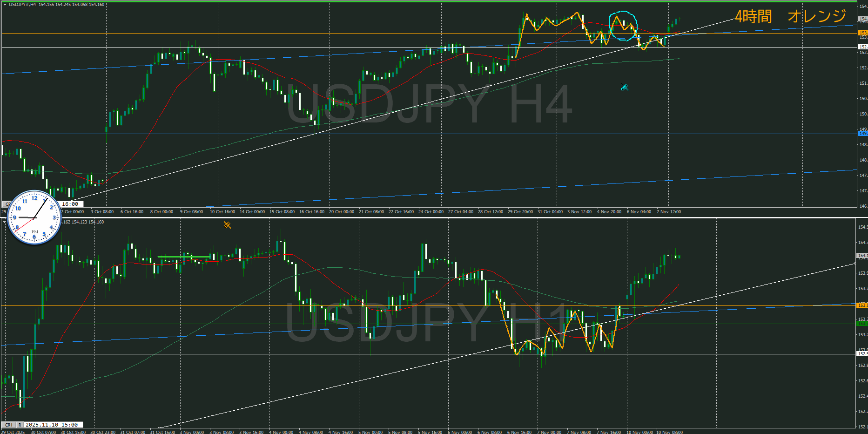Click the analog clock widget

click(34, 217)
